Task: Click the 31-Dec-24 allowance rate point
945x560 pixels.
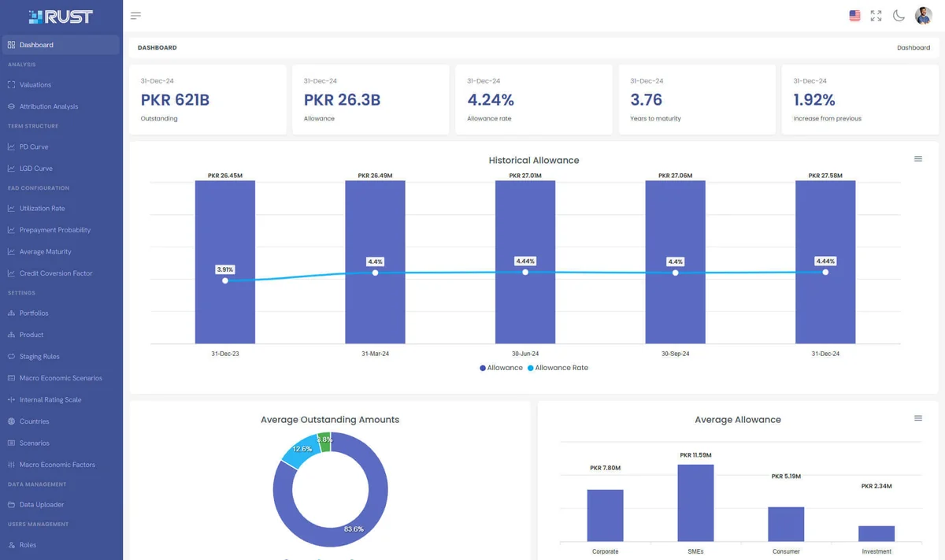Action: pyautogui.click(x=825, y=273)
